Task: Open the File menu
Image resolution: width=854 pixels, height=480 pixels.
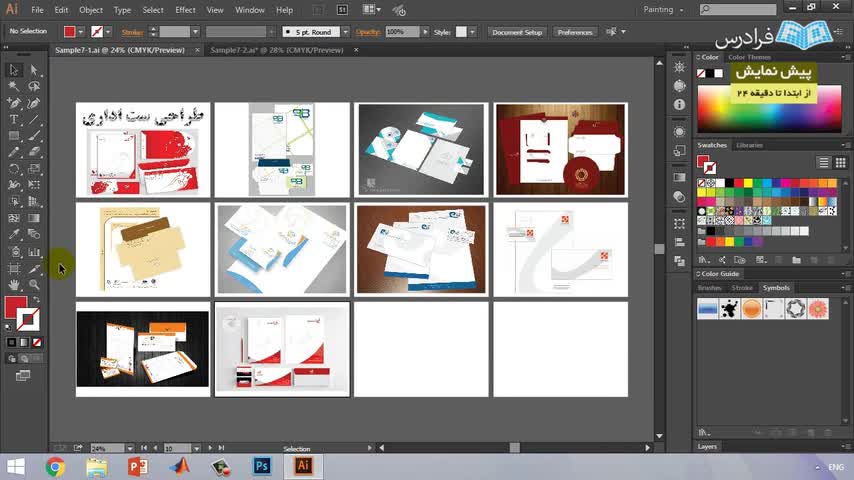Action: (37, 10)
